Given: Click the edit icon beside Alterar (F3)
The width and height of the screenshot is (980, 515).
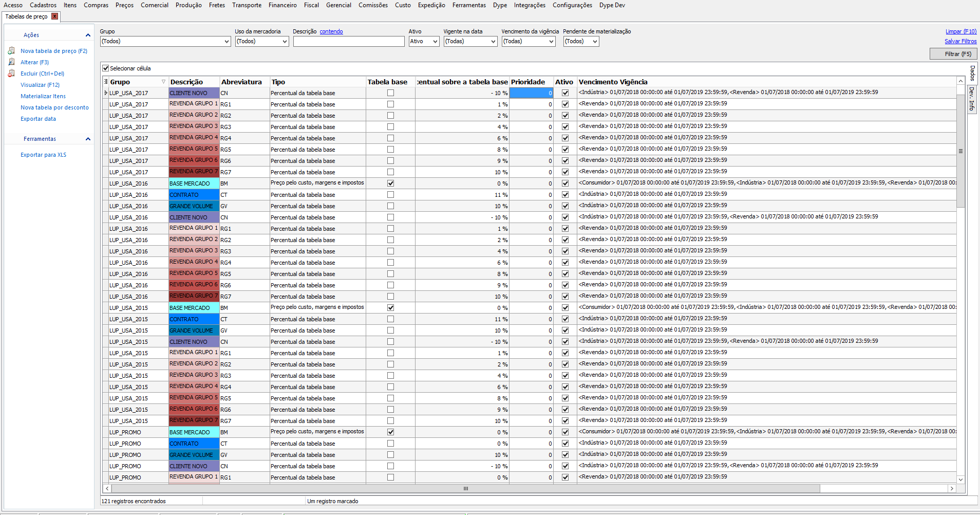Looking at the screenshot, I should pyautogui.click(x=11, y=62).
